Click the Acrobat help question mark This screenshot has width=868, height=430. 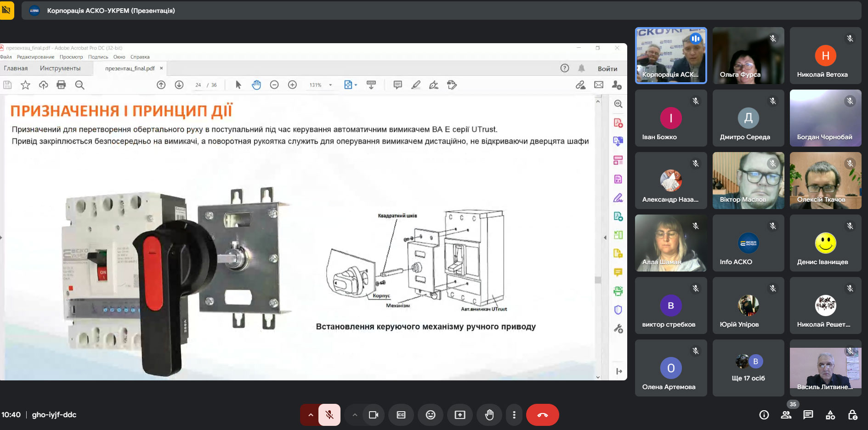click(x=565, y=68)
